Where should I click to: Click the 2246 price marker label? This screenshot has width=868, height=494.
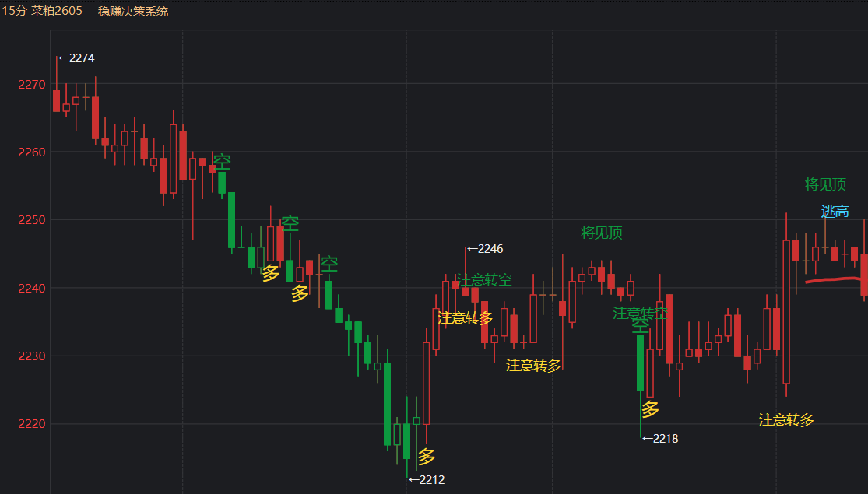pos(486,249)
